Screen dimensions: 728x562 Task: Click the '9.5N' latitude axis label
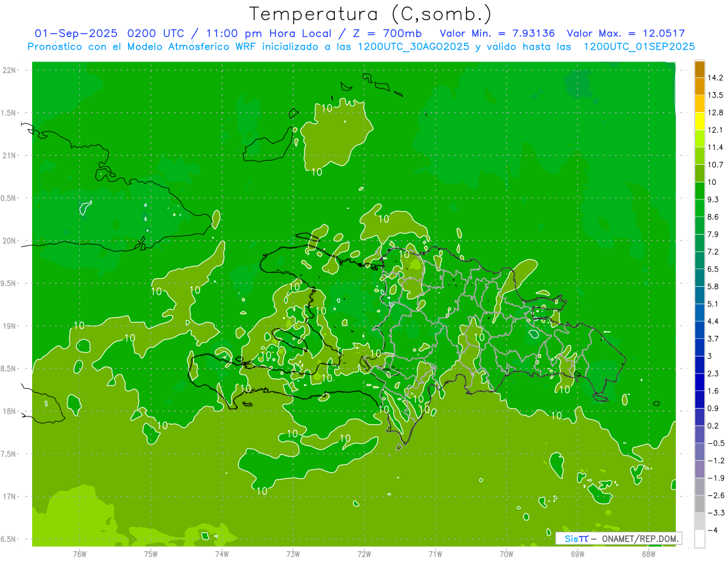(9, 284)
